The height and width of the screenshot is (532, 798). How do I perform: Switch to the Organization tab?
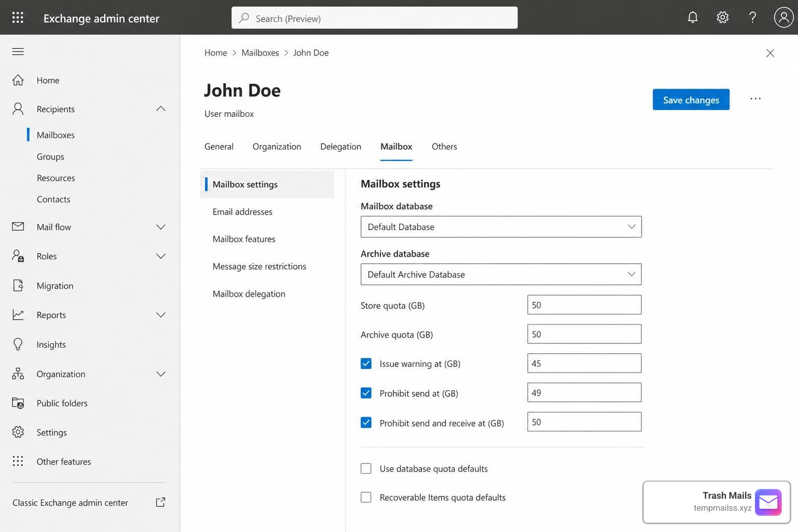[276, 147]
